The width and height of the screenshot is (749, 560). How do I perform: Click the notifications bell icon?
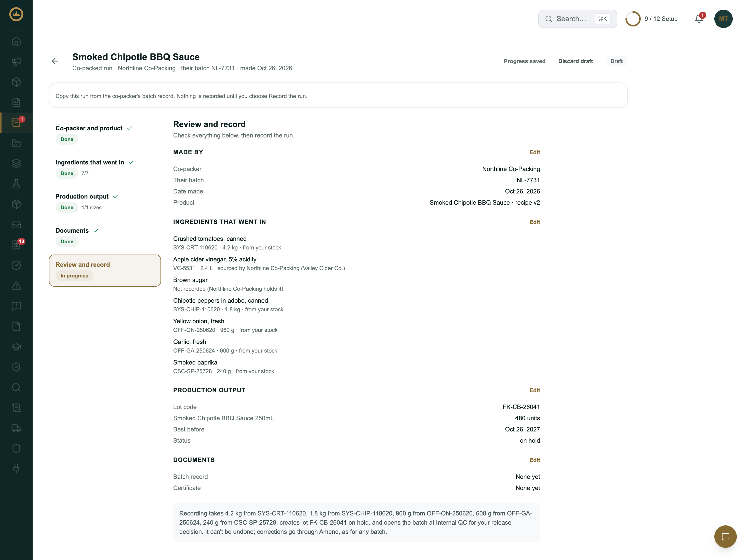(699, 19)
